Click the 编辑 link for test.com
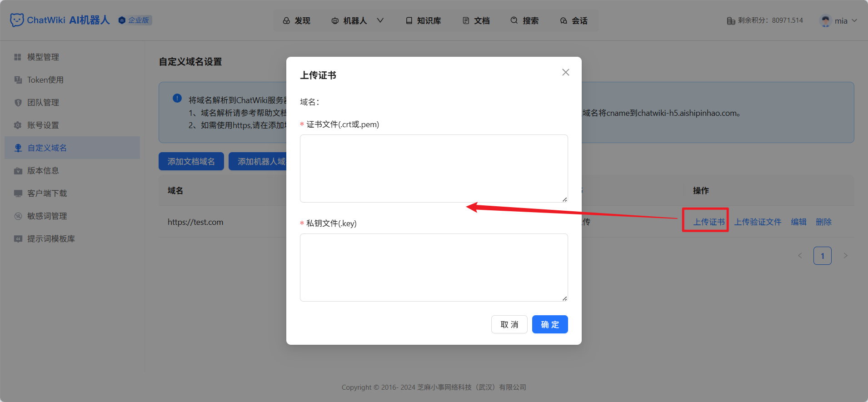This screenshot has height=402, width=868. click(x=798, y=222)
